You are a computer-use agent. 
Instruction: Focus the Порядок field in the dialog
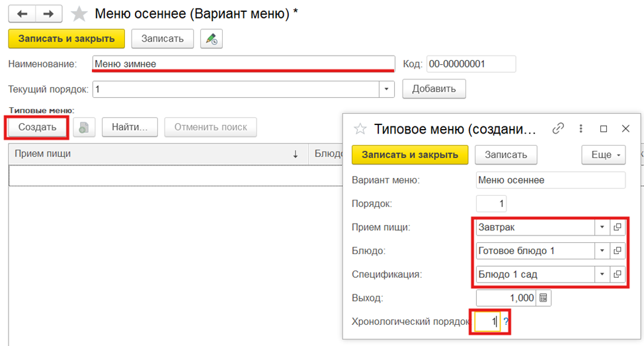point(491,204)
